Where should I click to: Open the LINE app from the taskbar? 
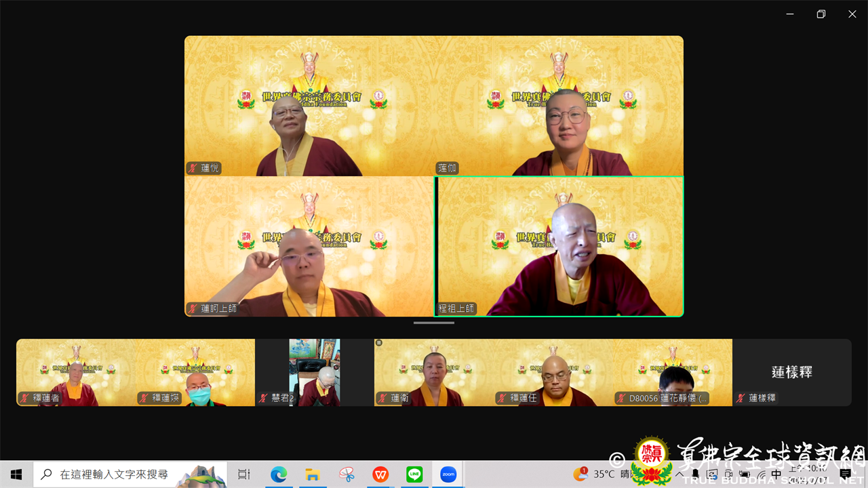[x=414, y=474]
